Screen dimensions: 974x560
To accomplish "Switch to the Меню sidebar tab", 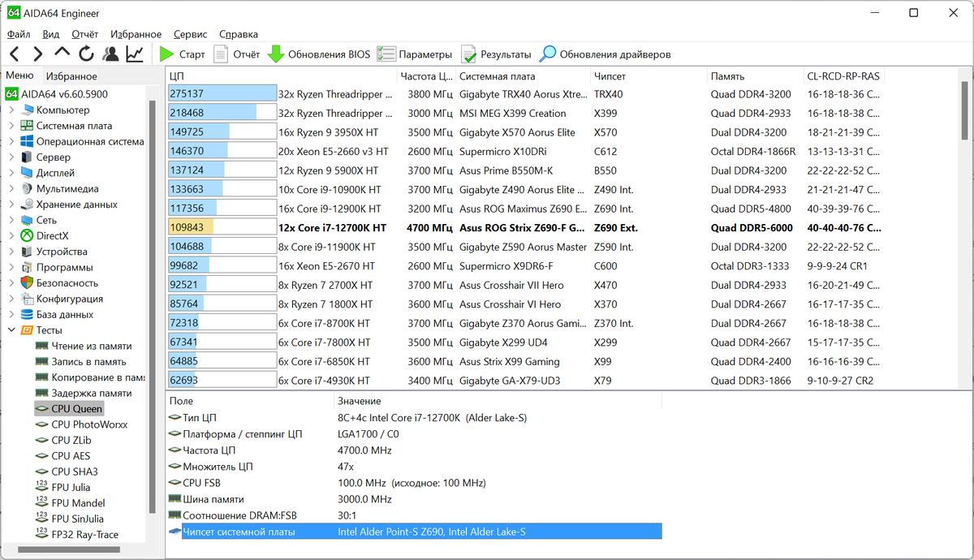I will click(19, 75).
